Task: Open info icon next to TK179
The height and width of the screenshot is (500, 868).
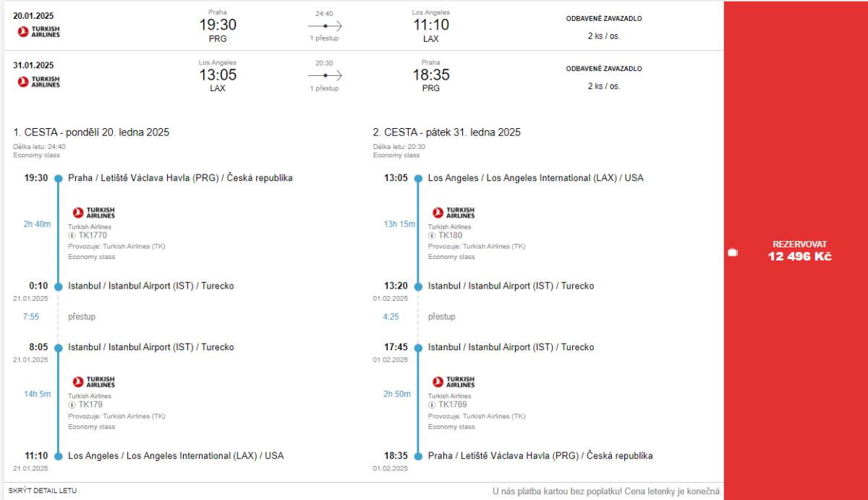Action: point(72,404)
